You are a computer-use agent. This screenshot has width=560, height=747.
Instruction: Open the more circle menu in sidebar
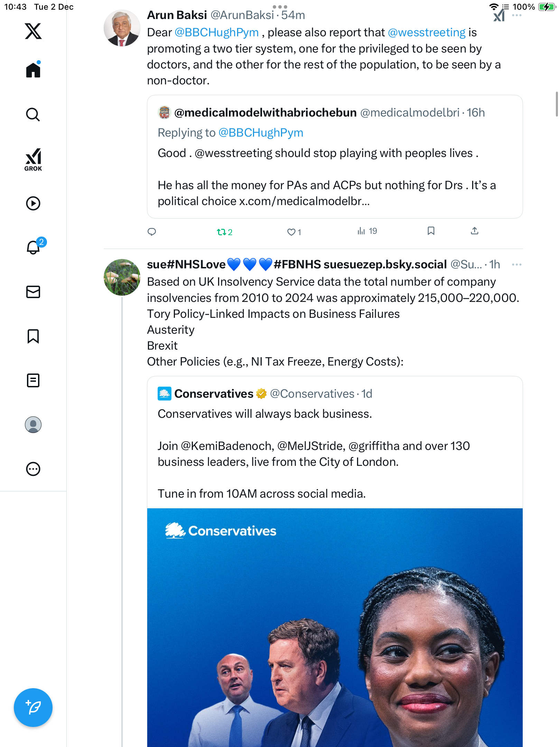[33, 469]
